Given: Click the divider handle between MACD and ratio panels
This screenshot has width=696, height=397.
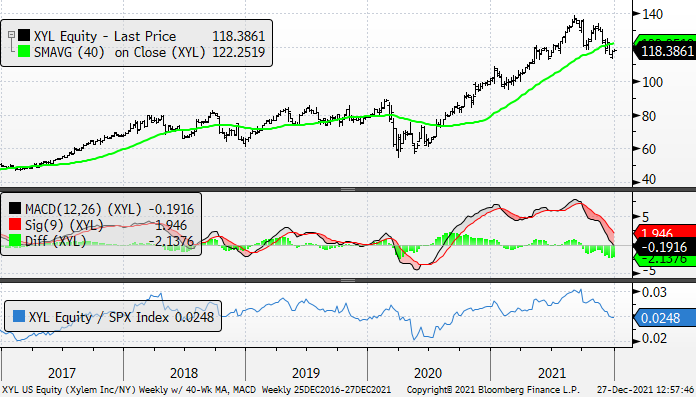Looking at the screenshot, I should point(348,280).
